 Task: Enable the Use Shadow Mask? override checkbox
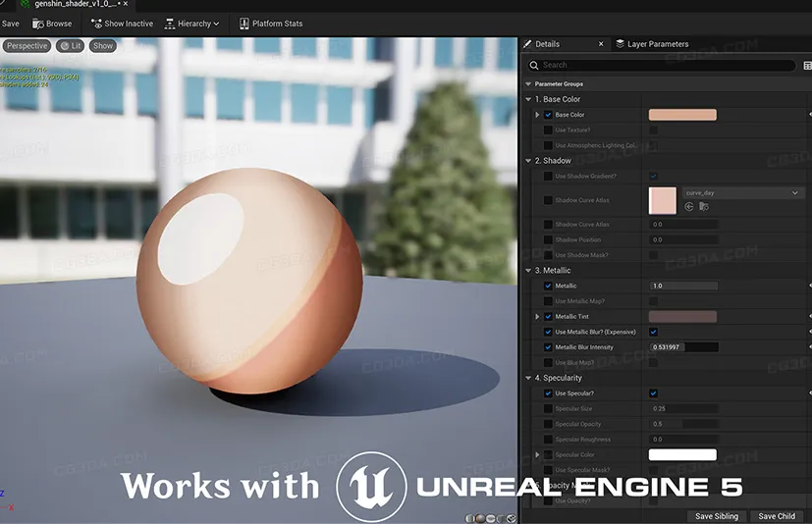548,255
